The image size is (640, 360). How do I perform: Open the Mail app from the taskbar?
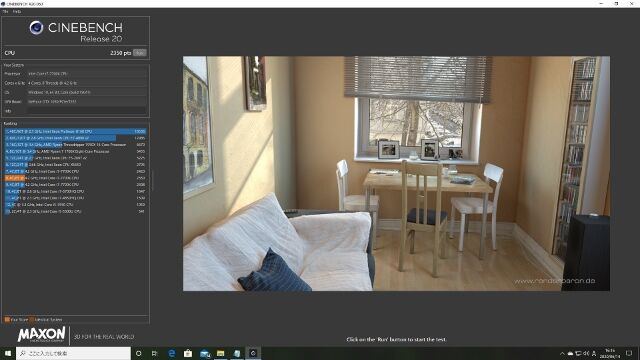204,353
